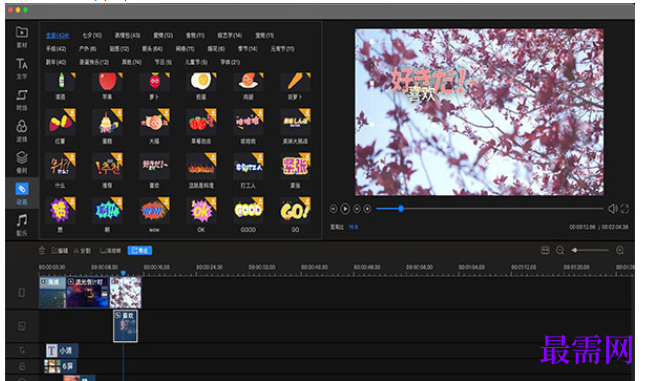This screenshot has height=381, width=652.
Task: Choose the OK pink burst sticker
Action: (x=201, y=210)
